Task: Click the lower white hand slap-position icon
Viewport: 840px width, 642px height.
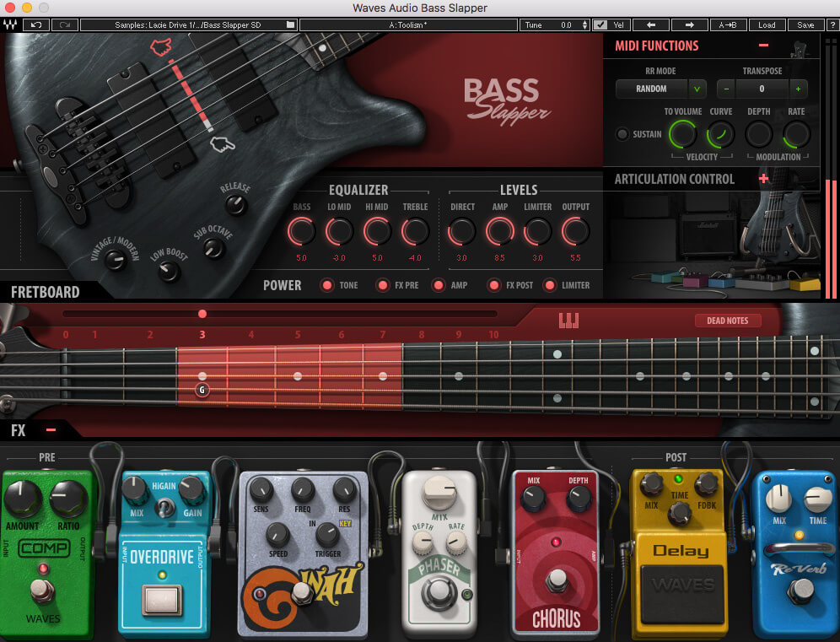Action: coord(222,143)
